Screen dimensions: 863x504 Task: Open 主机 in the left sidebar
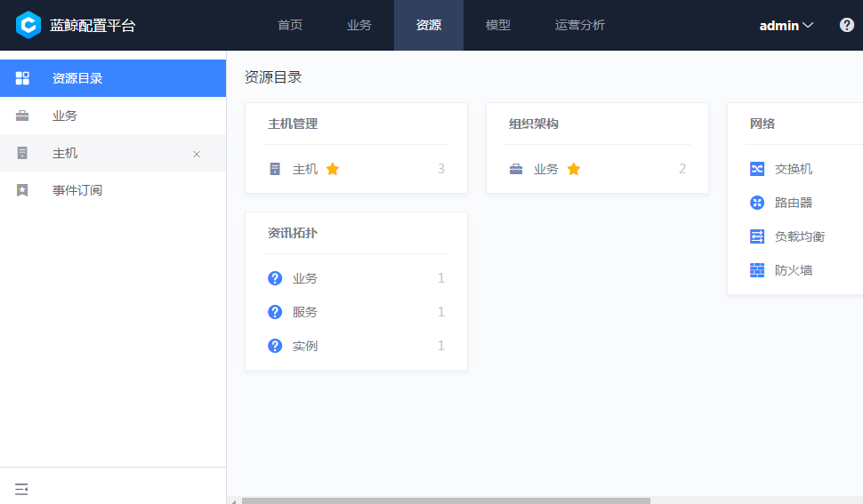point(113,153)
